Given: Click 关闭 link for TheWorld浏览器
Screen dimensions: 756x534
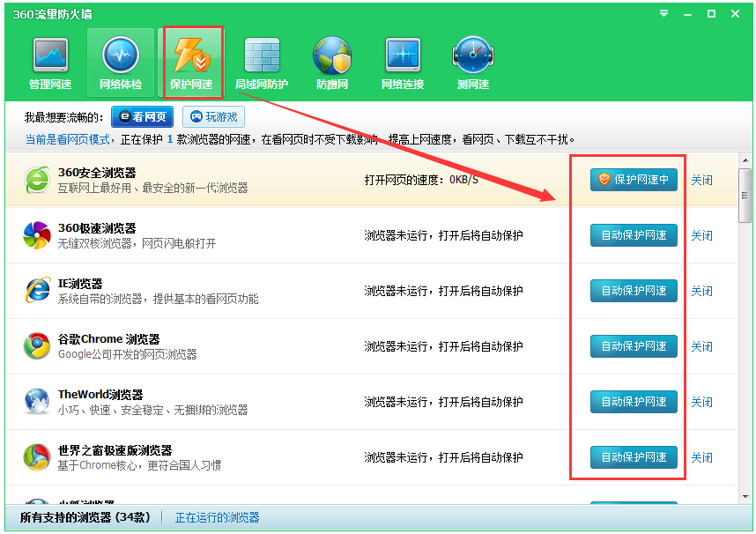Looking at the screenshot, I should coord(701,402).
